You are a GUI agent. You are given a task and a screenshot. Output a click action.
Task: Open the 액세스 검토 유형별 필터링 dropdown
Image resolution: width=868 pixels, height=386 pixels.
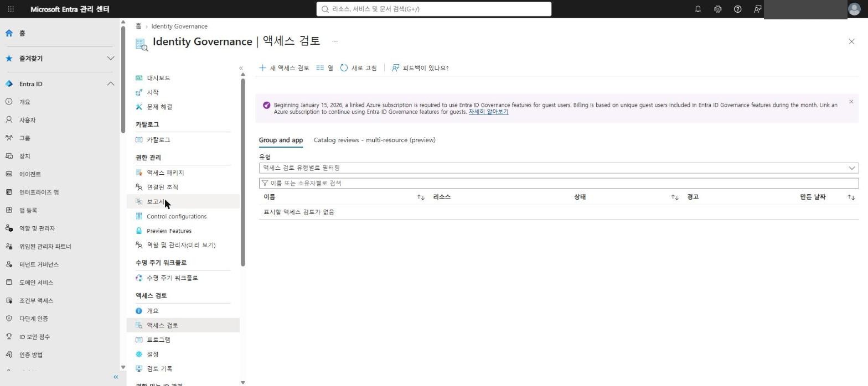point(559,168)
